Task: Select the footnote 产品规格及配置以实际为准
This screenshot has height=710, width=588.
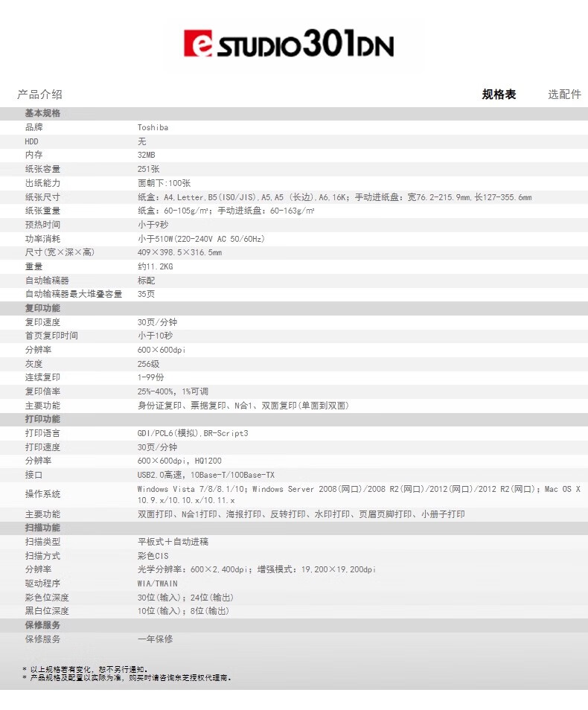Action: click(127, 677)
